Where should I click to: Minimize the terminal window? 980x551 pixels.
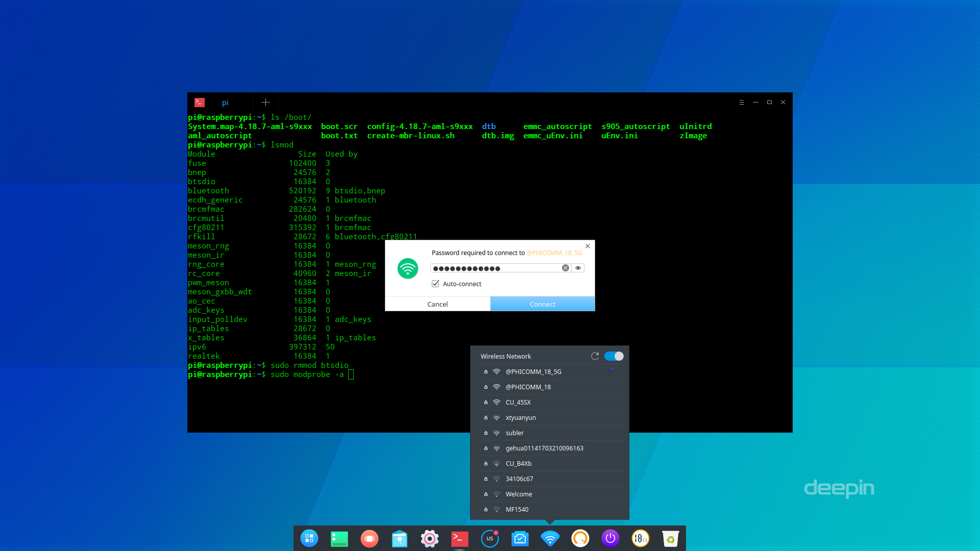coord(755,103)
